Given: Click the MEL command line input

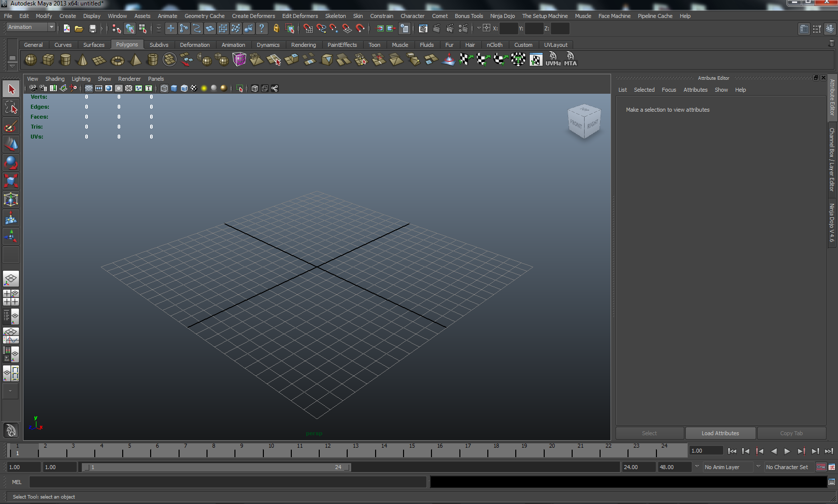Looking at the screenshot, I should (x=227, y=482).
